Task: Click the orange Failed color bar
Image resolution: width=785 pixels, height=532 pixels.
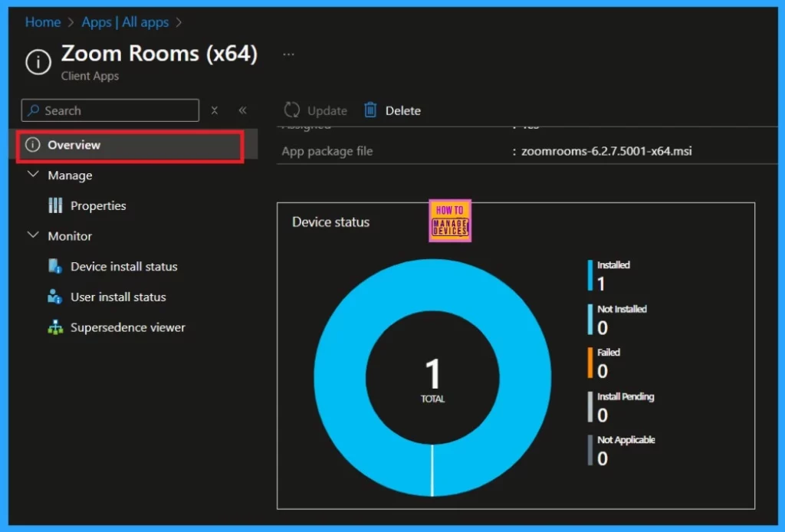Action: 590,363
